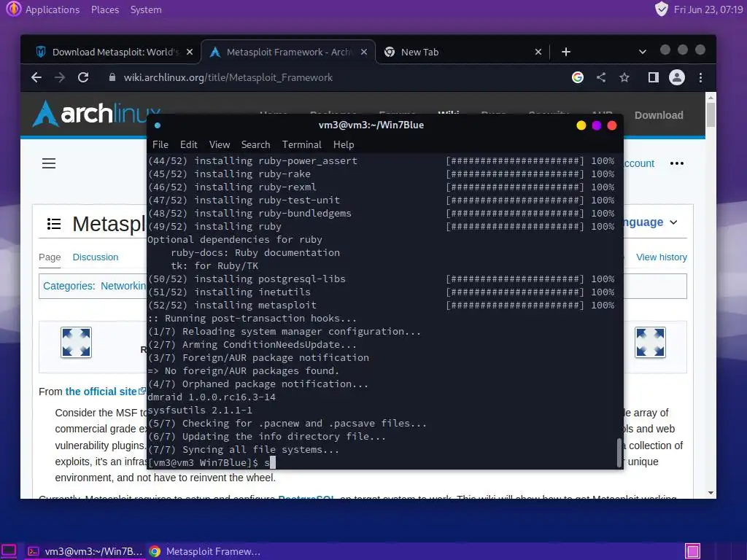The image size is (747, 560).
Task: Open the Discussion tab
Action: 96,257
